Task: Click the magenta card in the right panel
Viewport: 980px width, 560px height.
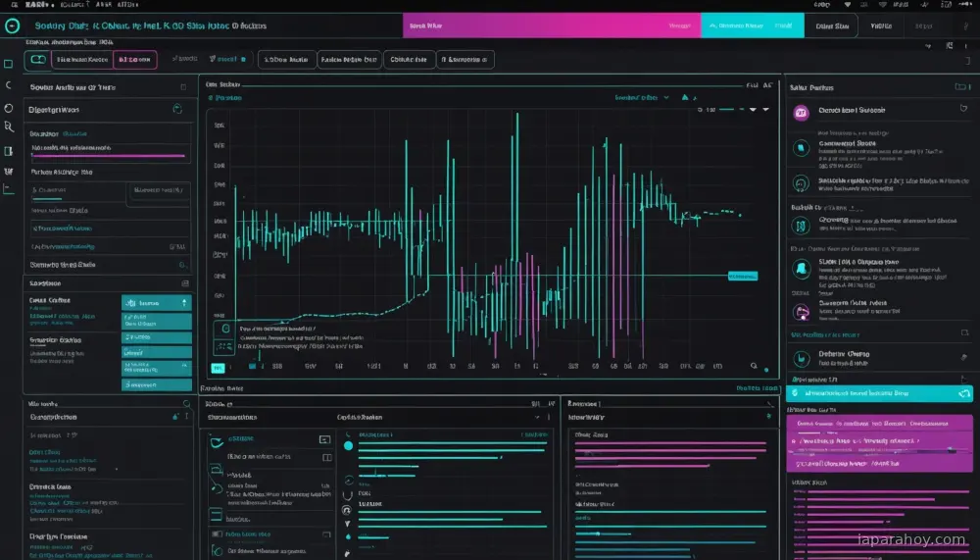Action: click(879, 443)
